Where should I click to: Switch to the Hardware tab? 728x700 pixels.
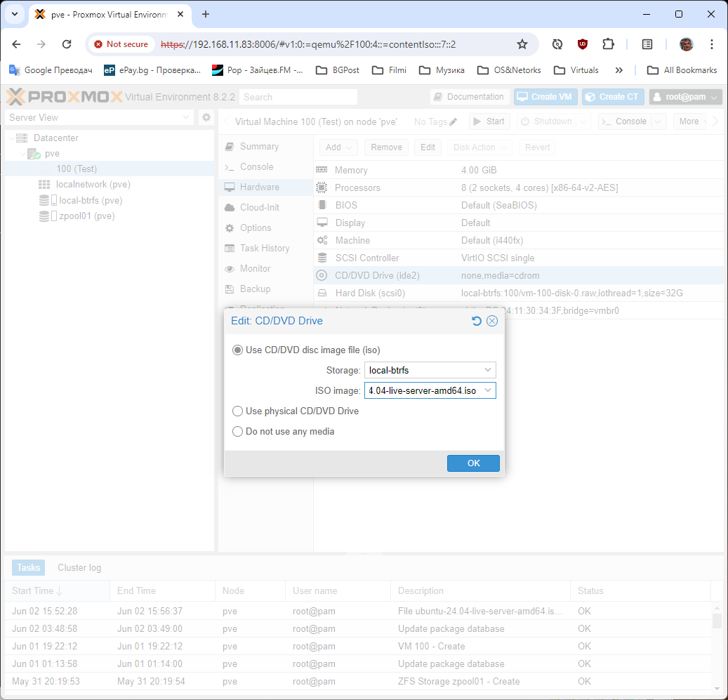(265, 187)
